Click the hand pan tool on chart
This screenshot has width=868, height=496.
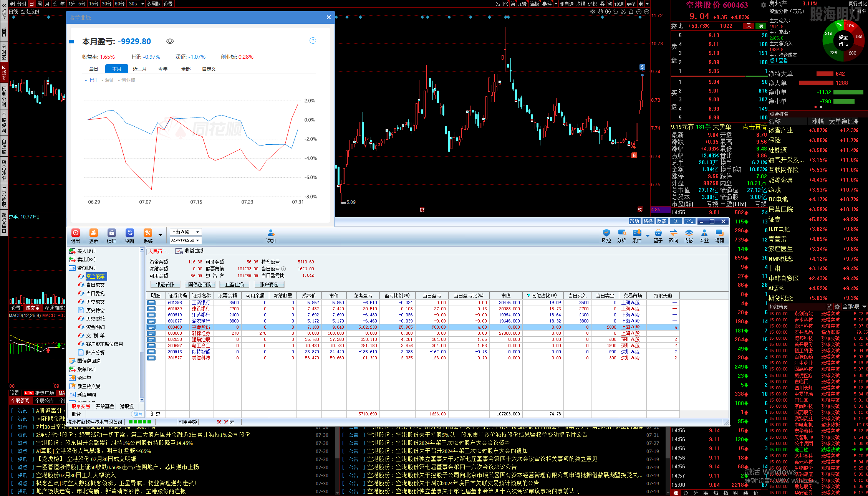pos(600,12)
